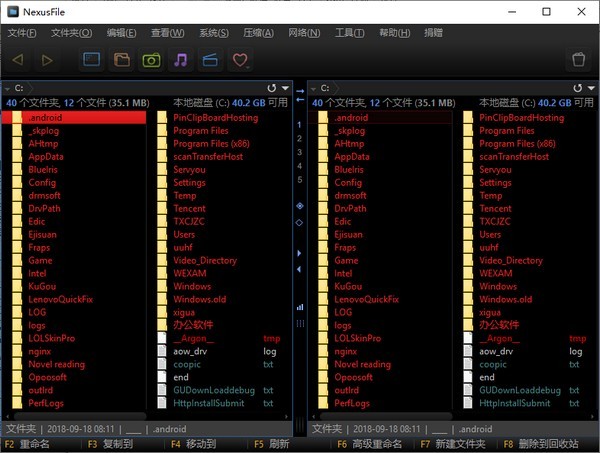This screenshot has width=600, height=453.
Task: Select workspace number 1 in the center strip
Action: pos(299,125)
